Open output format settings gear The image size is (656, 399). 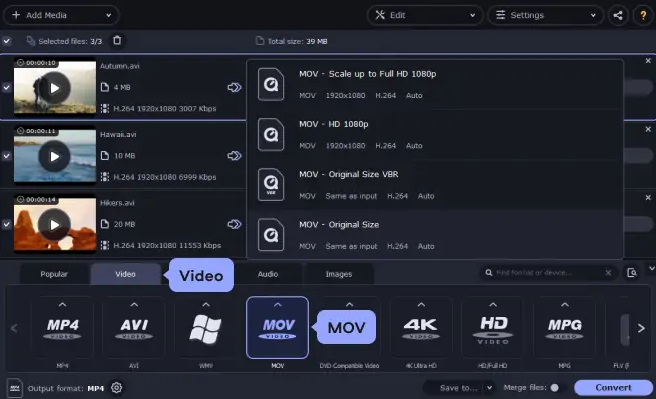tap(117, 388)
